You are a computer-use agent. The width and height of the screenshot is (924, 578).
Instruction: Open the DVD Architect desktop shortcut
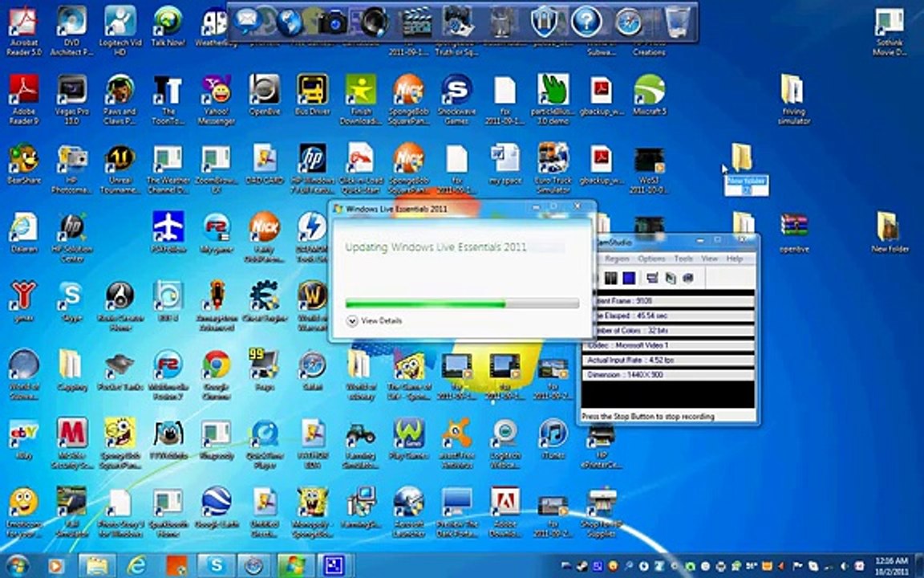(71, 31)
